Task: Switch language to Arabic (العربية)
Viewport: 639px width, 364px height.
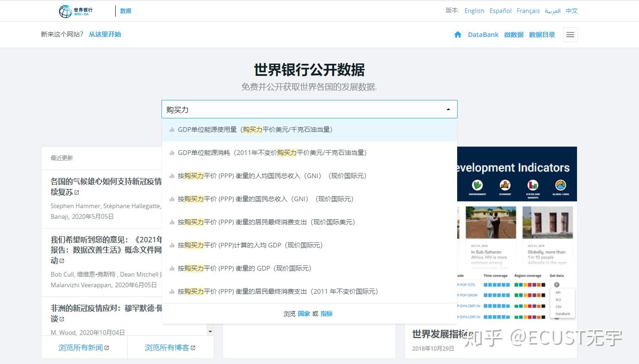Action: 552,11
